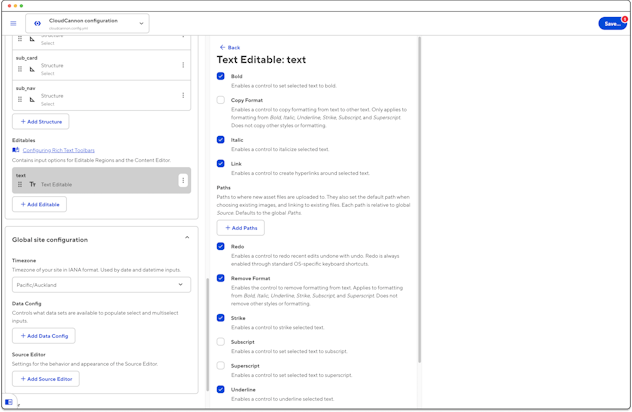Uncheck the Underline checkbox

click(220, 389)
